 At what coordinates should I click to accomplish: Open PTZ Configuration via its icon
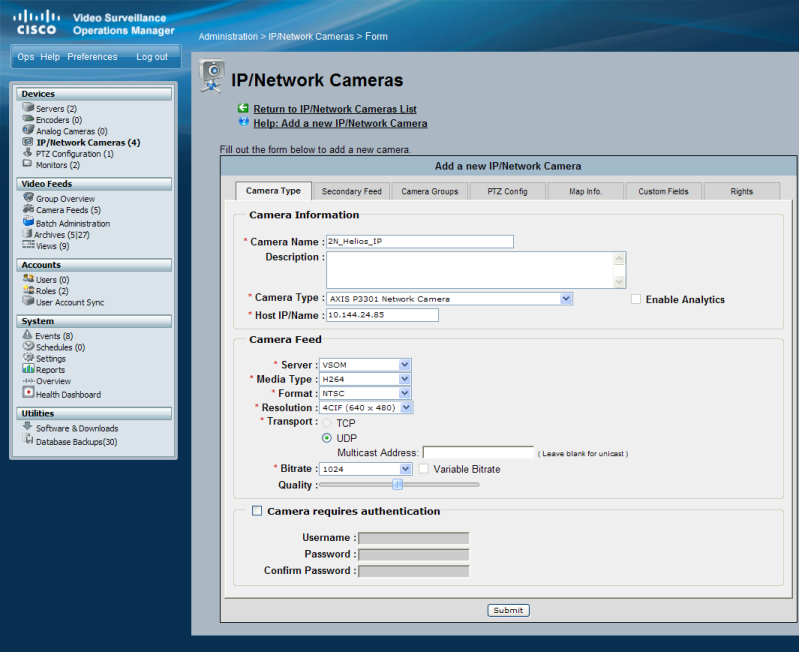(x=28, y=153)
